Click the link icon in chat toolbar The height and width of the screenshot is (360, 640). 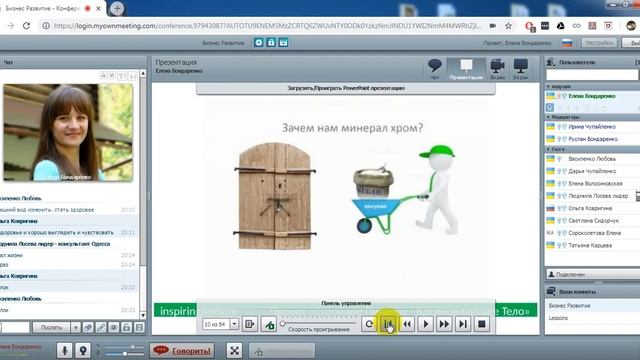[x=101, y=327]
